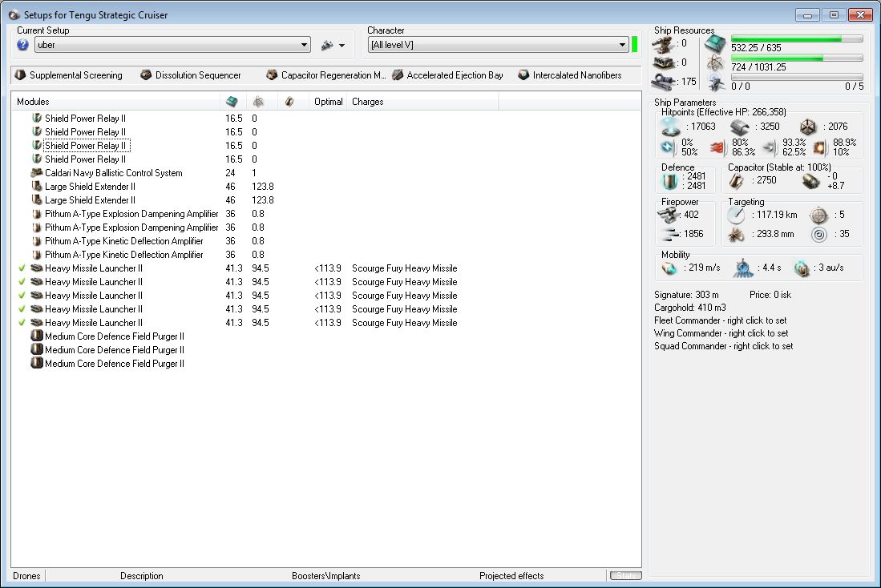Screen dimensions: 881x588
Task: Click the Capacitor Regeneration subsystem icon
Action: 272,75
